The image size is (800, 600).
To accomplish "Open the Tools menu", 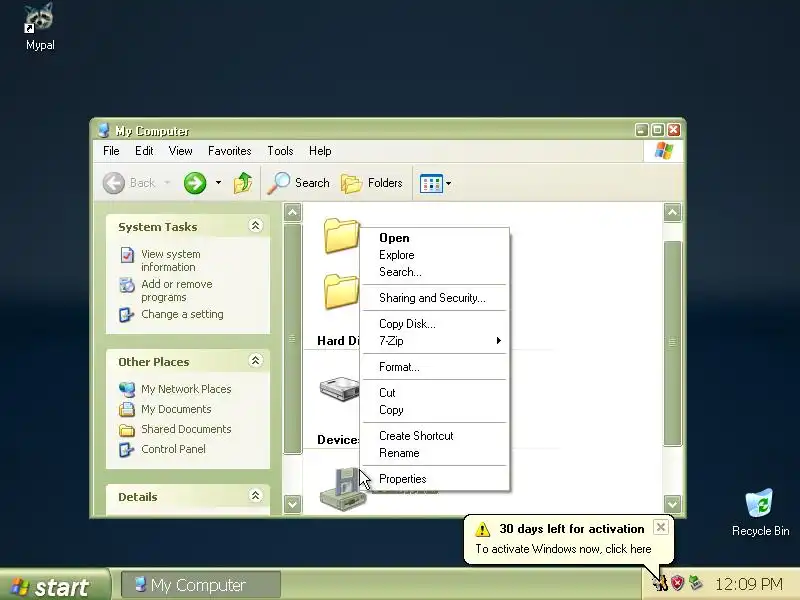I will point(280,151).
